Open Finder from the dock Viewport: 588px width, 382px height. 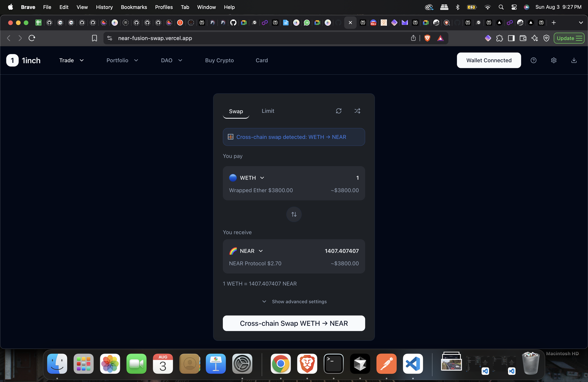coord(57,364)
